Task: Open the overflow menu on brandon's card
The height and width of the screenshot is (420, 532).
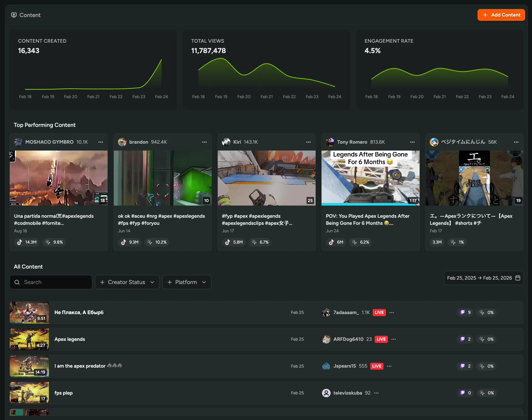Action: click(204, 142)
